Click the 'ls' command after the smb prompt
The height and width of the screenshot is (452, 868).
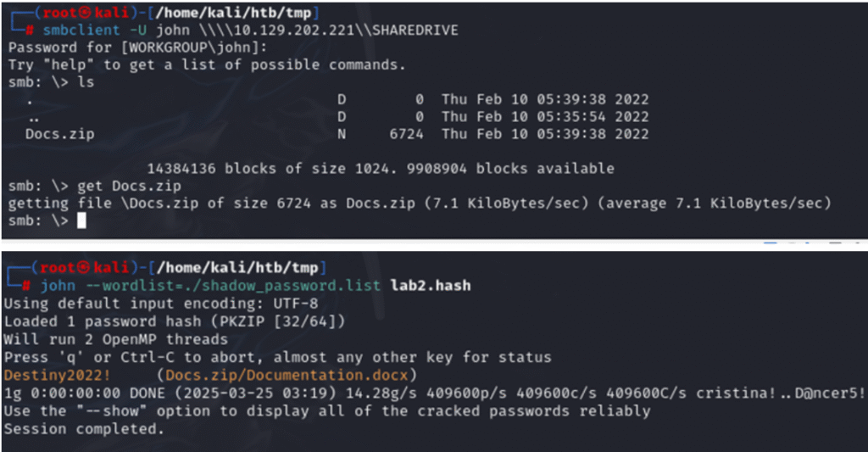(86, 83)
